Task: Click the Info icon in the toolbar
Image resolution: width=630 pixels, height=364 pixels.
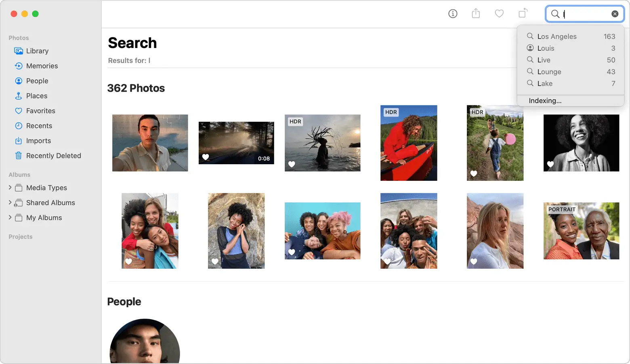Action: (453, 13)
